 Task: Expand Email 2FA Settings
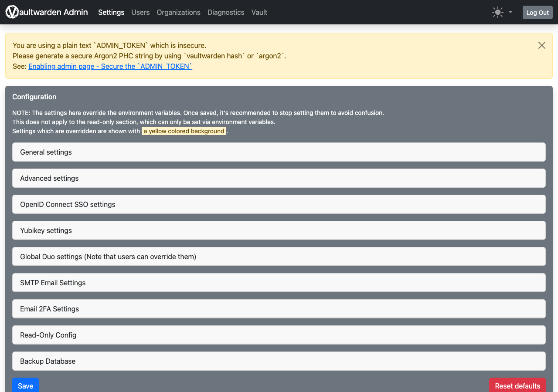pyautogui.click(x=279, y=309)
